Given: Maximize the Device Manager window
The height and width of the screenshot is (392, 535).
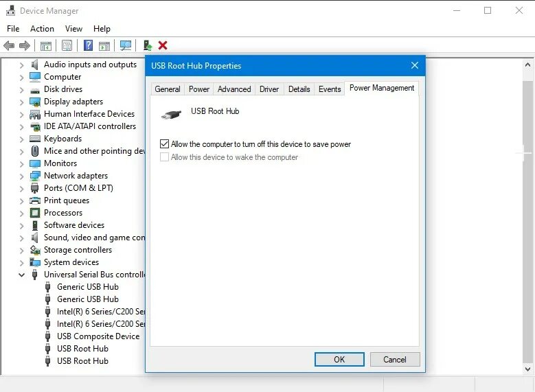Looking at the screenshot, I should click(488, 10).
